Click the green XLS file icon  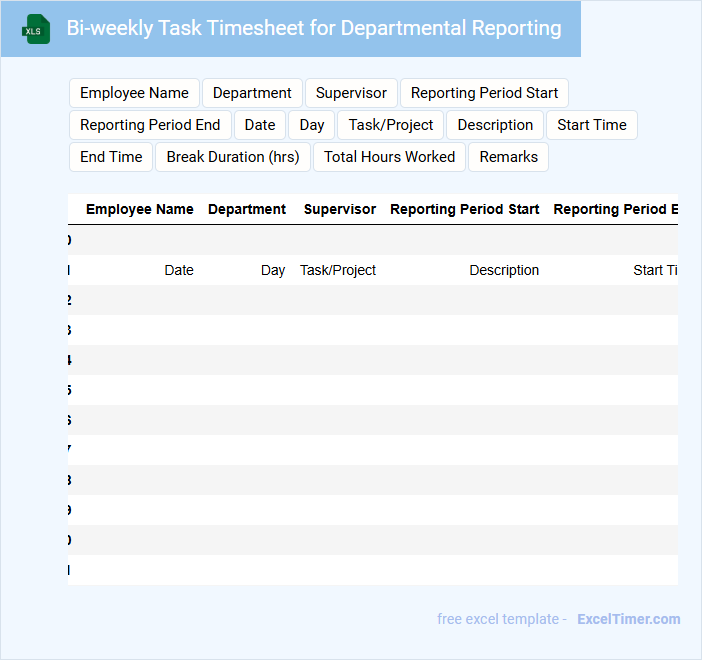pyautogui.click(x=36, y=29)
